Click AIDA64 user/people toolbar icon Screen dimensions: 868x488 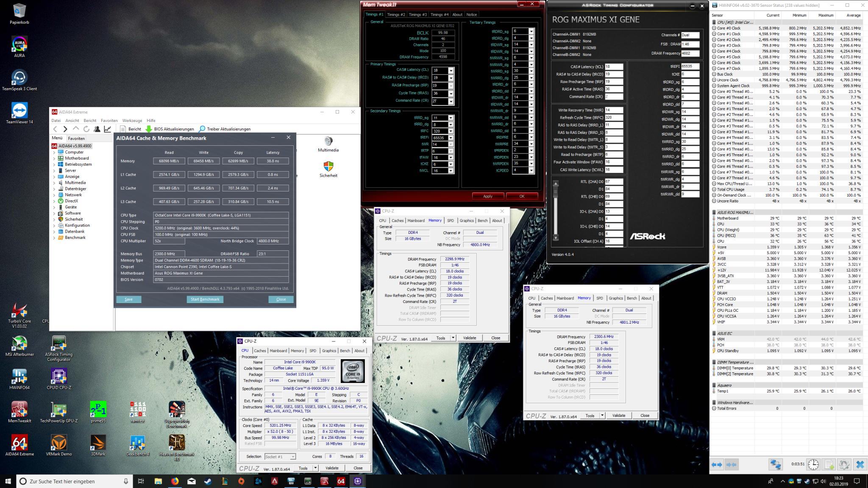(97, 129)
